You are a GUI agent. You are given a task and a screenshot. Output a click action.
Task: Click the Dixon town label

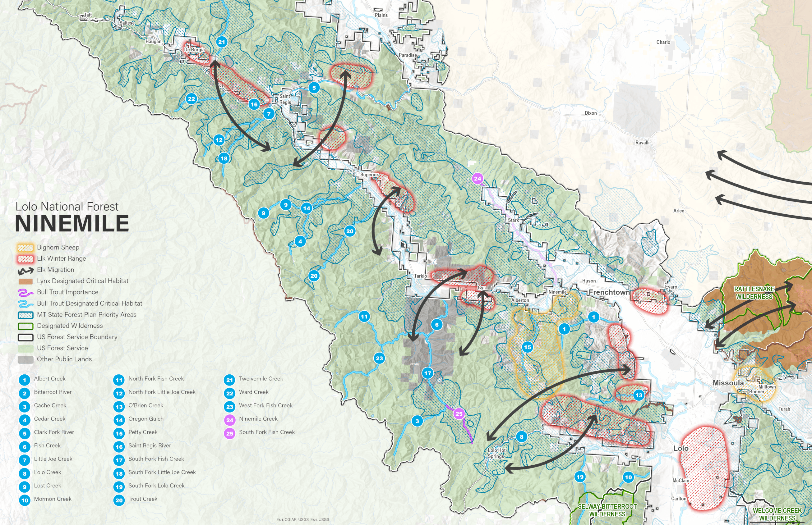[591, 113]
